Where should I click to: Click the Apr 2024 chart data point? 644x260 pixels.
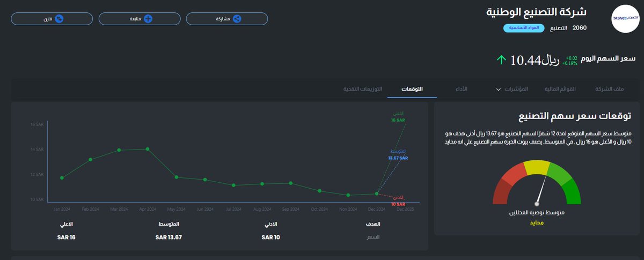coord(148,149)
